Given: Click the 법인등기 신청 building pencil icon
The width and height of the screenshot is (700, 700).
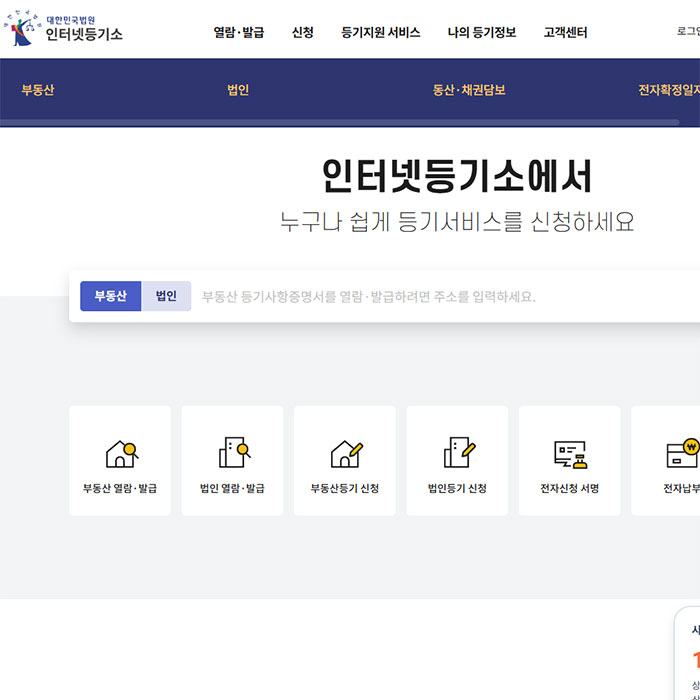Looking at the screenshot, I should (459, 452).
